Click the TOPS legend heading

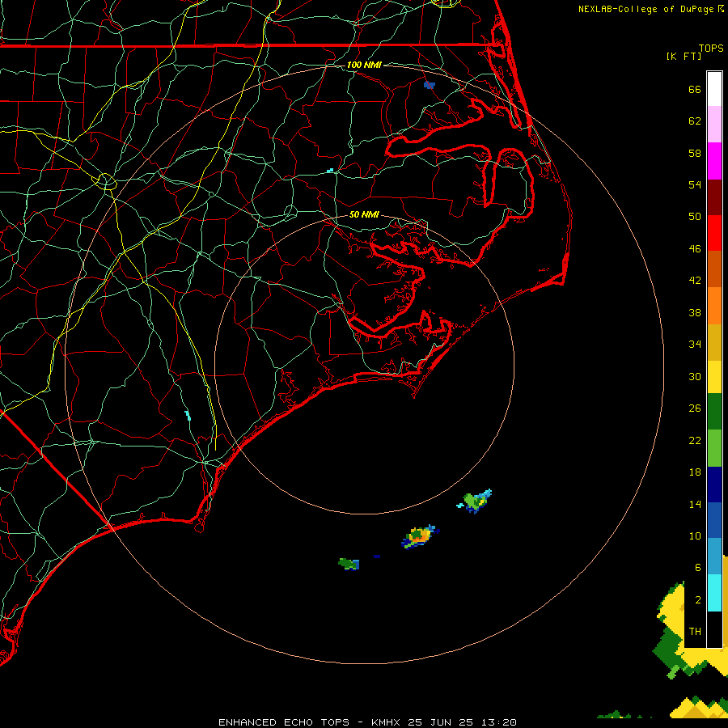click(x=711, y=48)
